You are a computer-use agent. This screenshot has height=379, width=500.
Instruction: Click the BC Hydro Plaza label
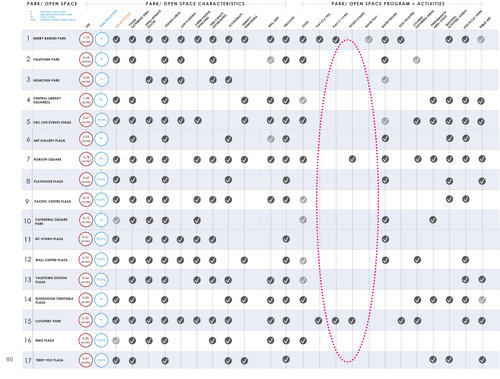[x=49, y=239]
